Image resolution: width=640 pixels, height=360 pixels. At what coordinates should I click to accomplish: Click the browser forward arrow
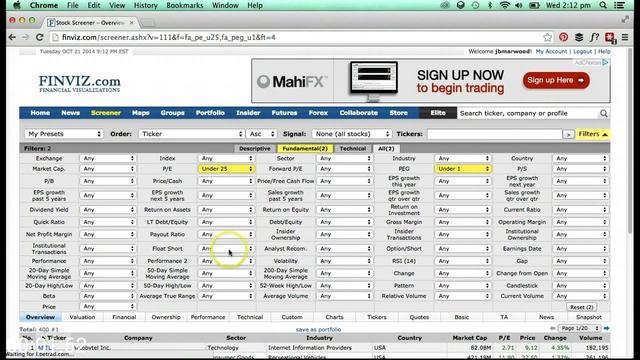[x=26, y=38]
